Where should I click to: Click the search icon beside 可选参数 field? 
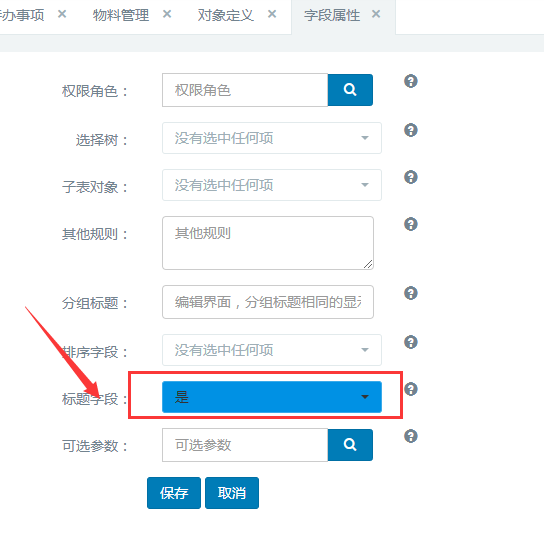pyautogui.click(x=350, y=445)
